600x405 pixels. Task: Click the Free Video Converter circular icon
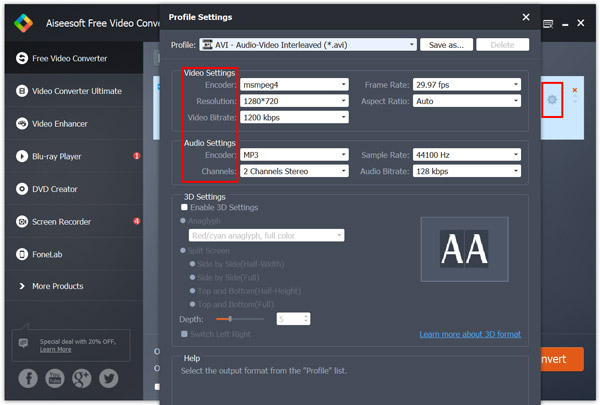point(22,58)
